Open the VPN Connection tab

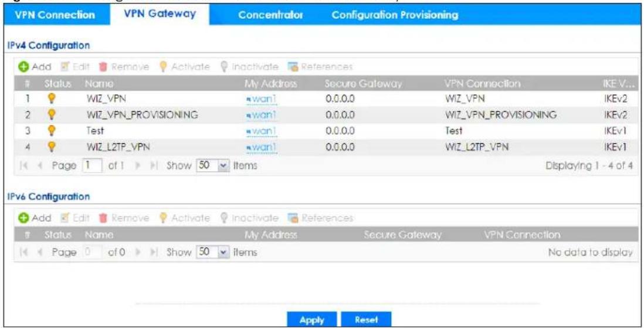tap(55, 15)
